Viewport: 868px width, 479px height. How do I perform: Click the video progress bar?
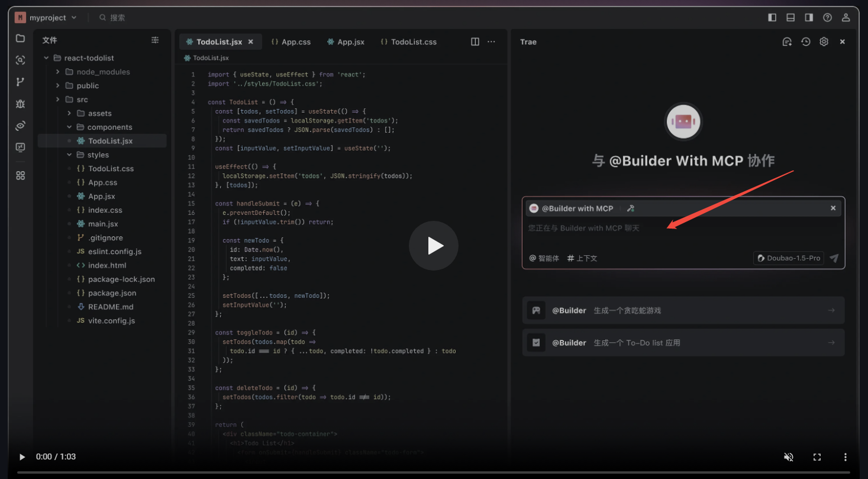433,472
